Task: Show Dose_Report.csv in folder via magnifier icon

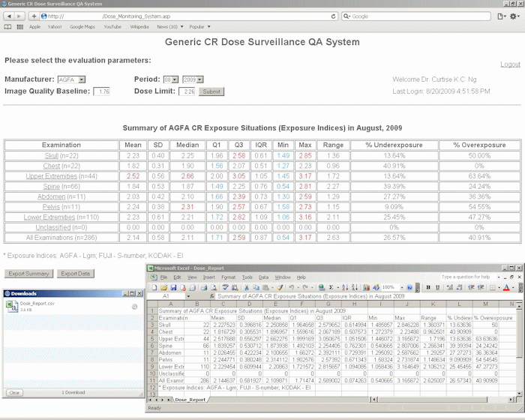Action: coord(134,307)
